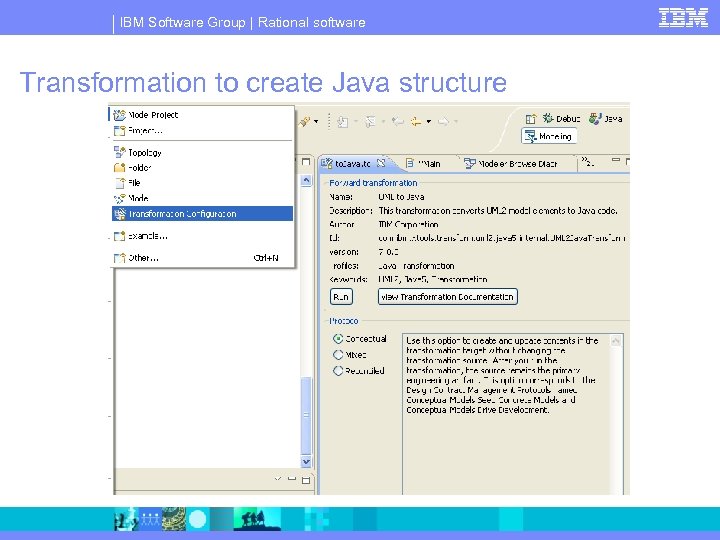Open the Forward navigation history dropdown arrow

[x=456, y=122]
